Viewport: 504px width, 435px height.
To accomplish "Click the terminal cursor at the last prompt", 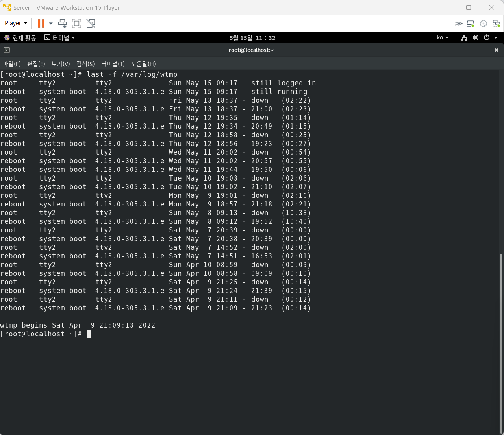I will click(89, 334).
